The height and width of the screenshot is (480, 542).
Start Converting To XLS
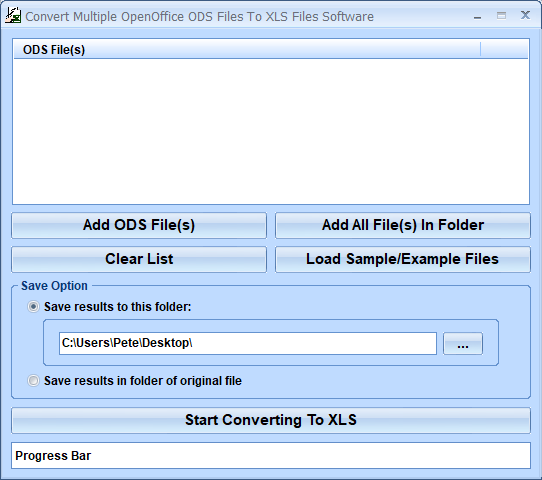pos(271,420)
